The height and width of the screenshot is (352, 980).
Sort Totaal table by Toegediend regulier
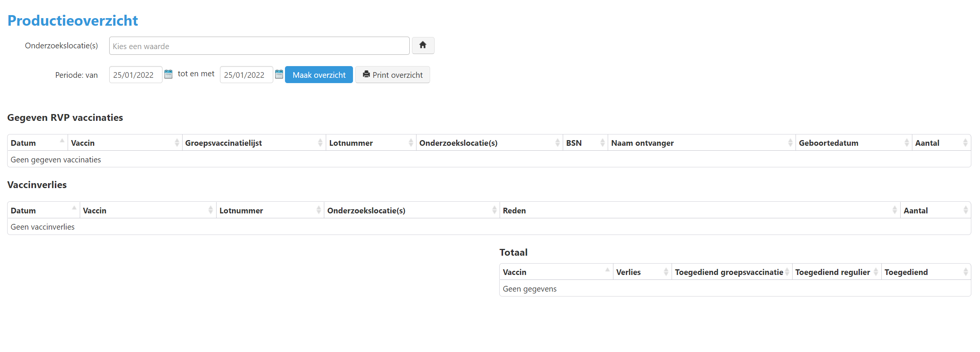click(x=836, y=272)
